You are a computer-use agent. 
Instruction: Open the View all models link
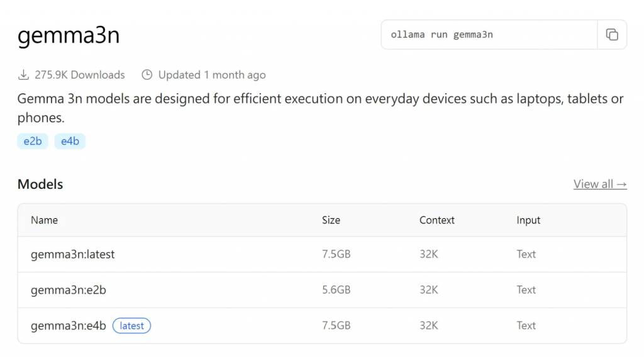click(599, 184)
